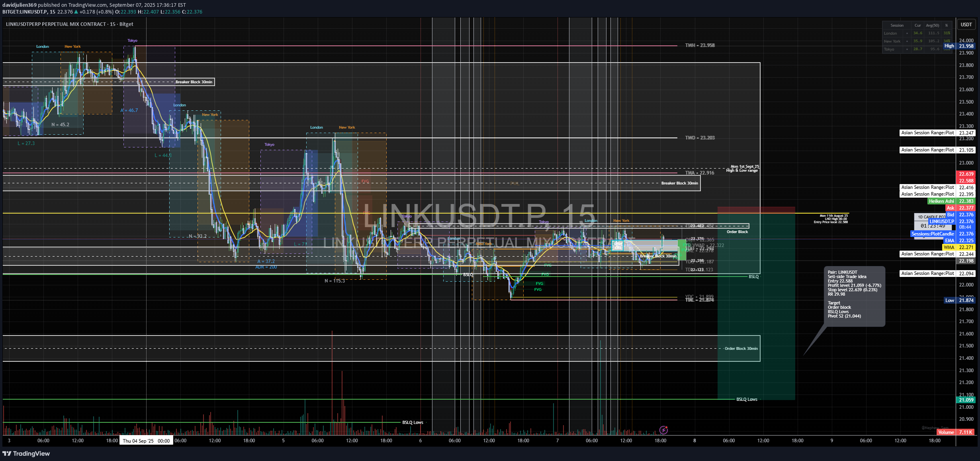
Task: Click the Thu 04 Sep '25 00:00 time marker
Action: point(146,441)
